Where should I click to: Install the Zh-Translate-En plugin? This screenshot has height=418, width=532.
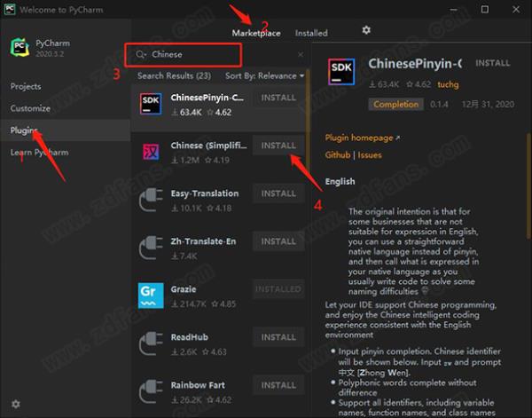[278, 241]
